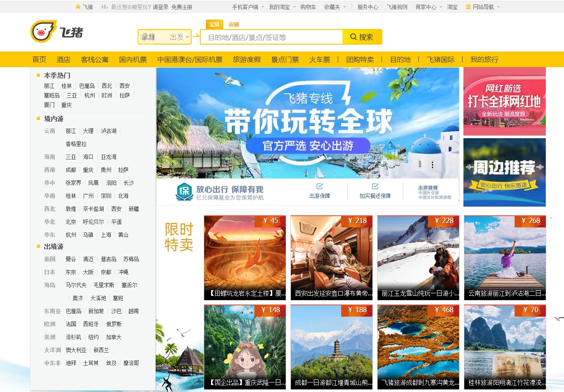Click 巴厘岛 under 本季热门
This screenshot has width=564, height=392.
coord(87,86)
